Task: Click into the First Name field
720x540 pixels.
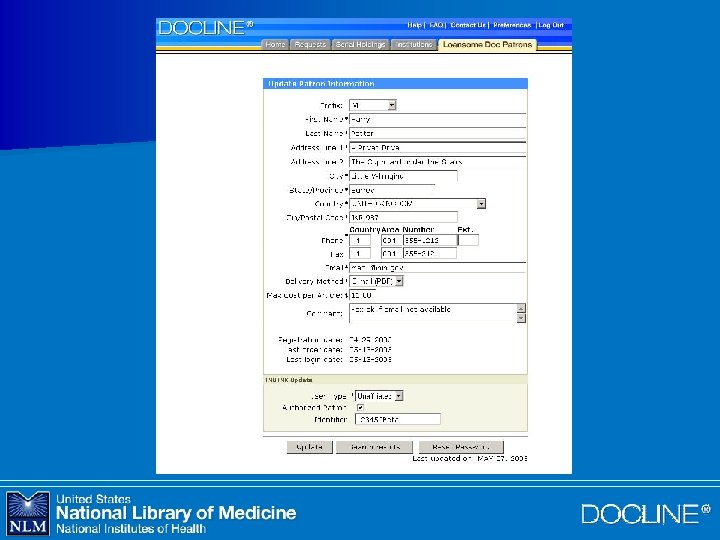Action: (438, 119)
